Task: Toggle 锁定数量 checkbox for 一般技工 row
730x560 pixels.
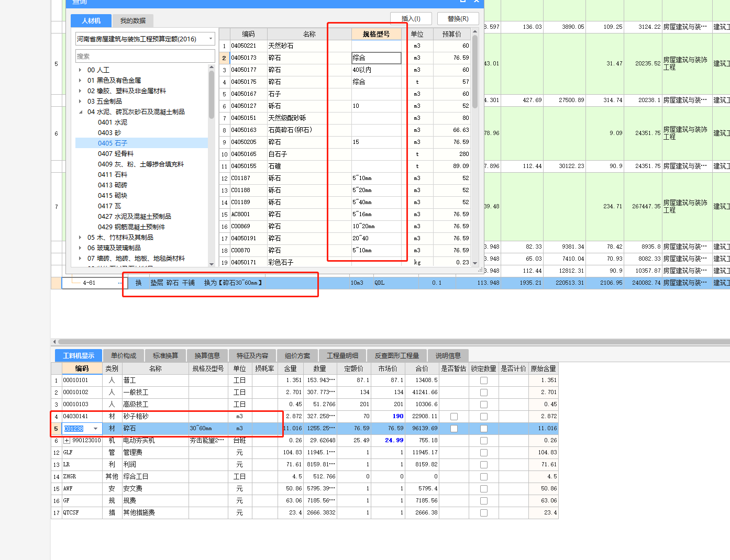Action: (x=484, y=393)
